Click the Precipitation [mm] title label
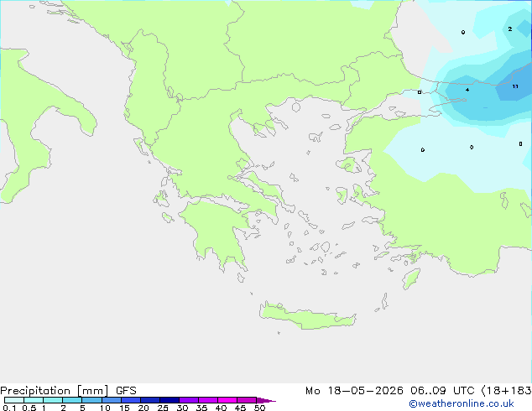532x411 pixels. (x=55, y=391)
